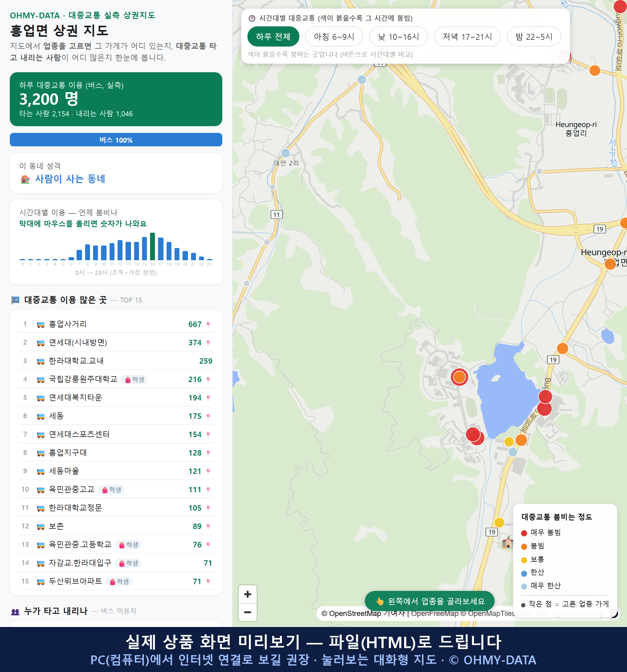Screen dimensions: 627x672
Task: Click the house icon by 사람이 사는 동네
Action: click(x=25, y=179)
